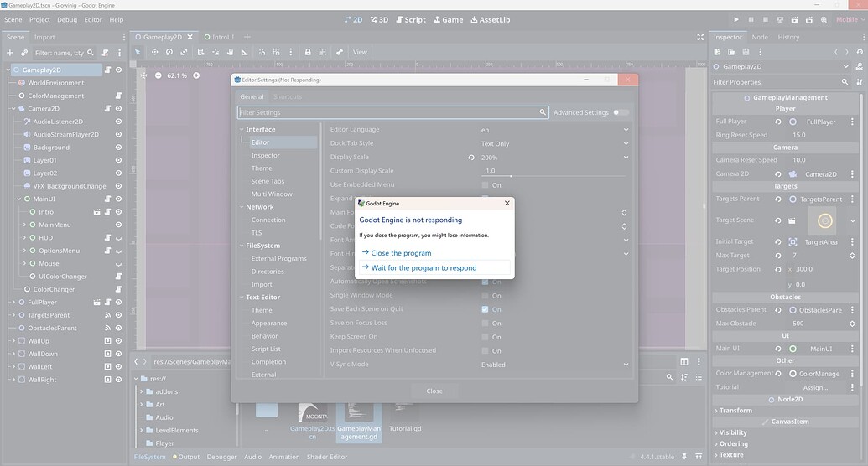Open Display Scale dropdown showing 200%
Image resolution: width=868 pixels, height=466 pixels.
tap(554, 158)
